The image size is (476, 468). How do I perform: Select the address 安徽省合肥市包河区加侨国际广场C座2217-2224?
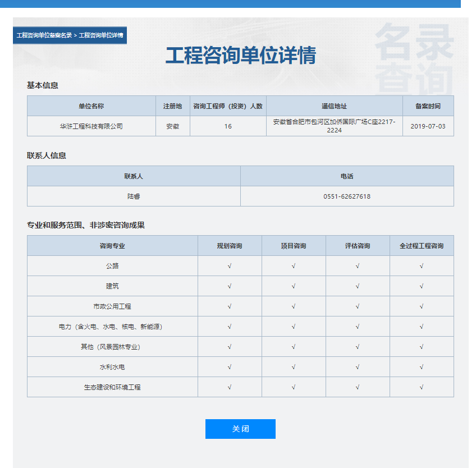click(334, 126)
